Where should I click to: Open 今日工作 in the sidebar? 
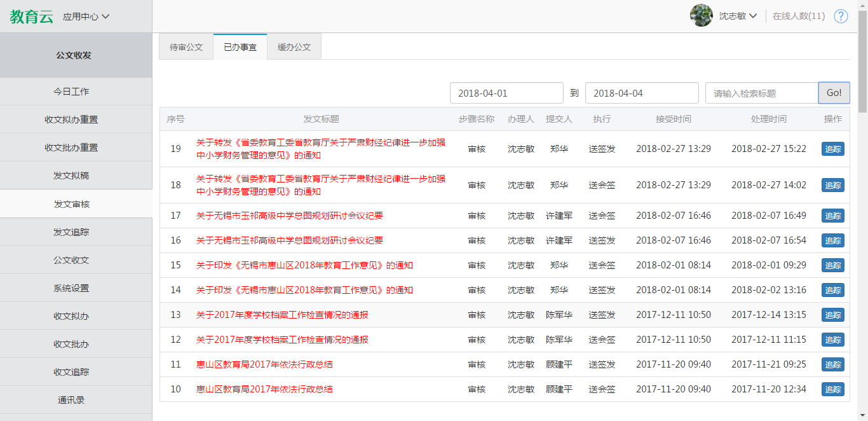71,92
